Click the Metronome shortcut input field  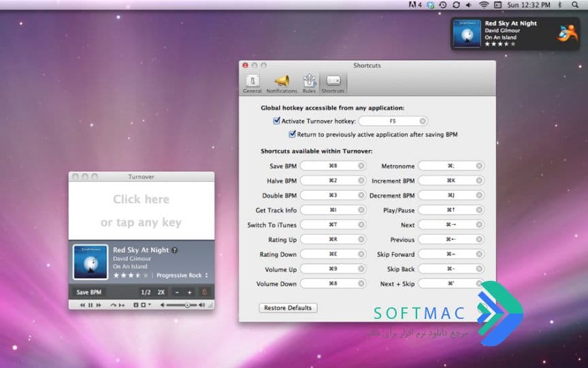click(451, 166)
